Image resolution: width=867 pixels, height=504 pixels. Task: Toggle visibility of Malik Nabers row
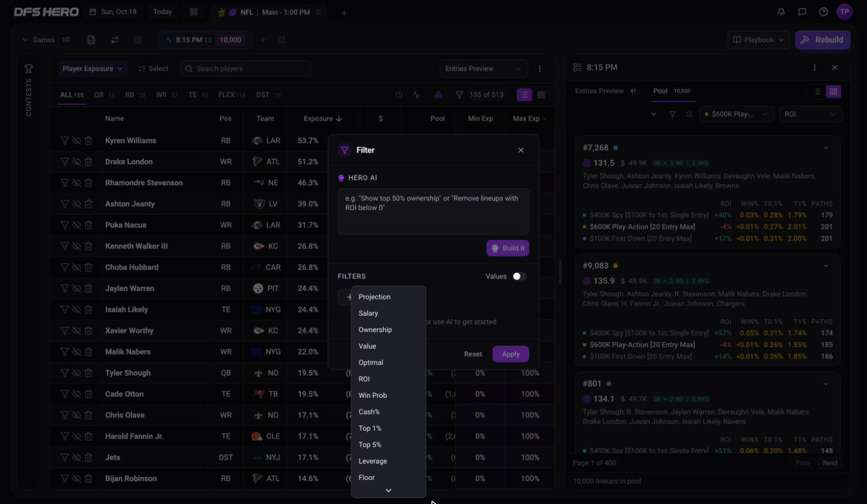76,352
